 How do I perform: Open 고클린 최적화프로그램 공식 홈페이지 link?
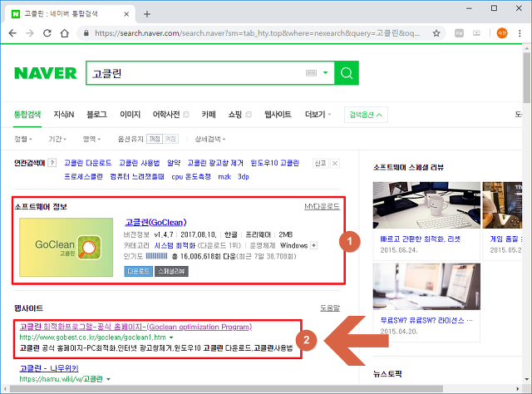pos(135,327)
